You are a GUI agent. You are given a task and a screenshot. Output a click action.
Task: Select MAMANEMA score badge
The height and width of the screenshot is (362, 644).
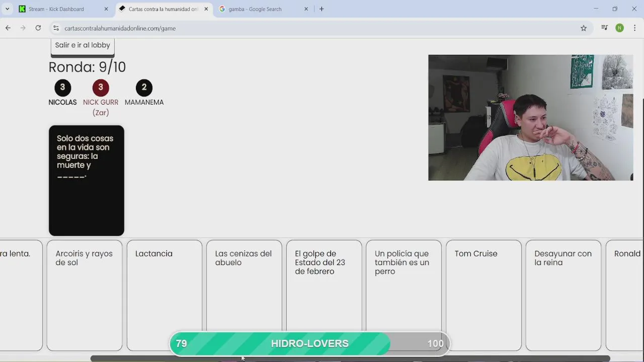144,87
